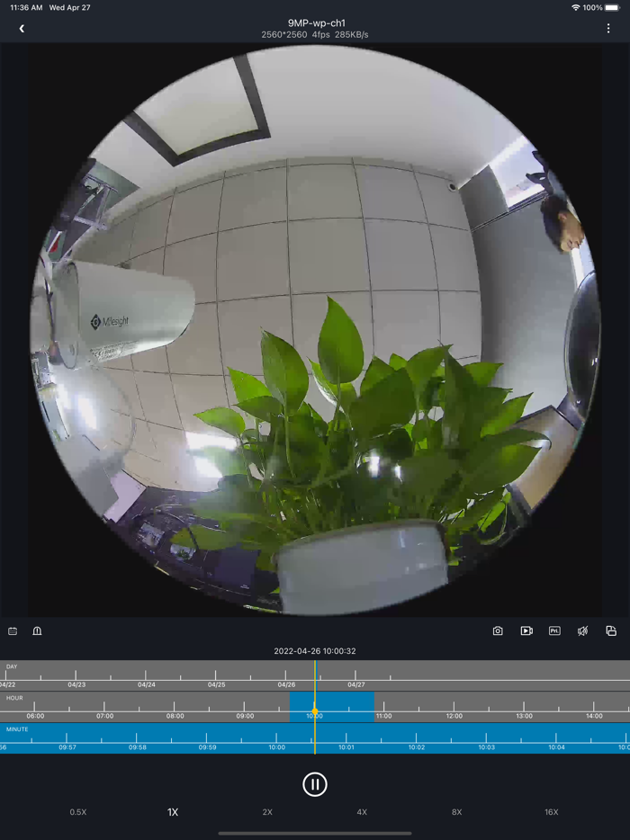Open the calendar date picker icon

click(13, 631)
